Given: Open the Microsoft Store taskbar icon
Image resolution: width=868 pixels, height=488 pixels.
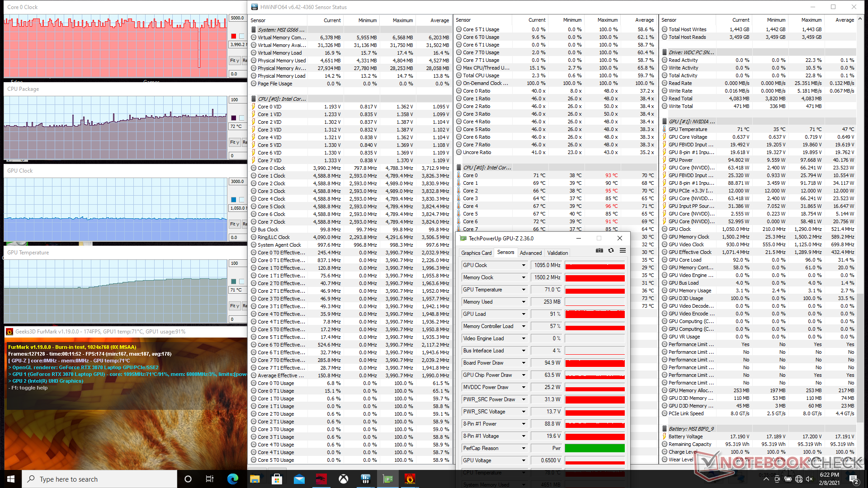Looking at the screenshot, I should pyautogui.click(x=277, y=479).
